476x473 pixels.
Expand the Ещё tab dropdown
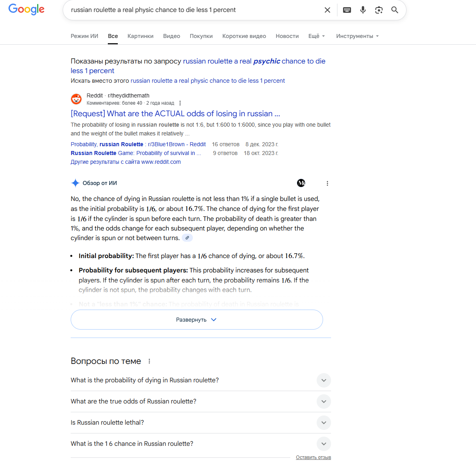(317, 36)
